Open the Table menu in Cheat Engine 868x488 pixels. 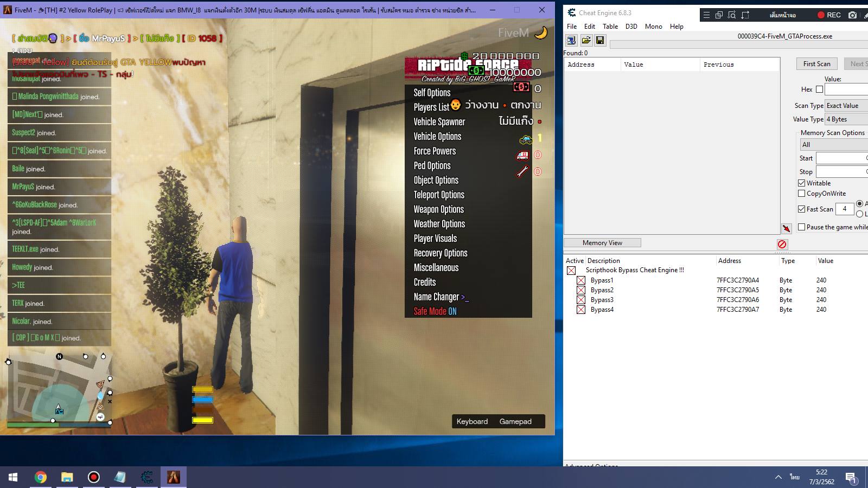(610, 27)
